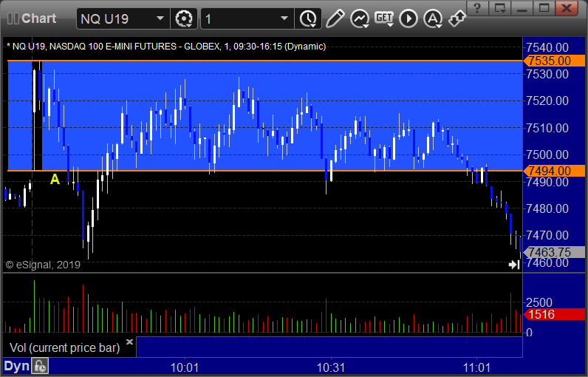Expand the interval 1 dropdown
Image resolution: width=588 pixels, height=377 pixels.
tap(284, 18)
